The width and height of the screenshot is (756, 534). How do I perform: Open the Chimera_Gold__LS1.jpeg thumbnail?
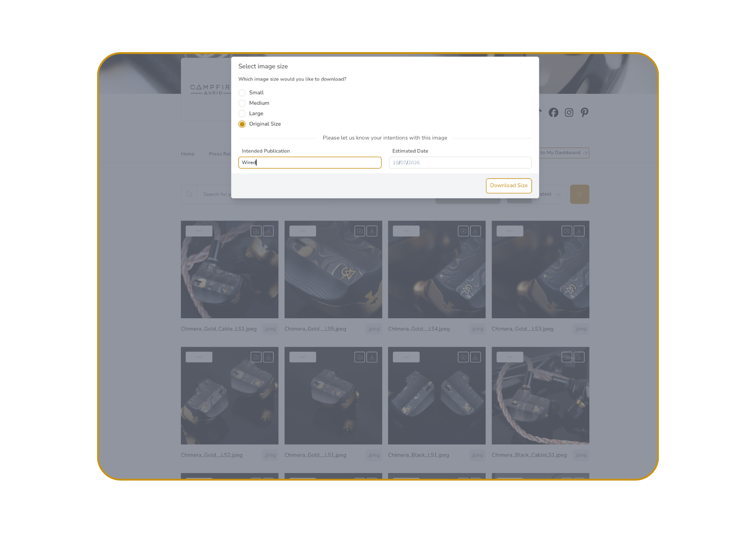(x=333, y=396)
